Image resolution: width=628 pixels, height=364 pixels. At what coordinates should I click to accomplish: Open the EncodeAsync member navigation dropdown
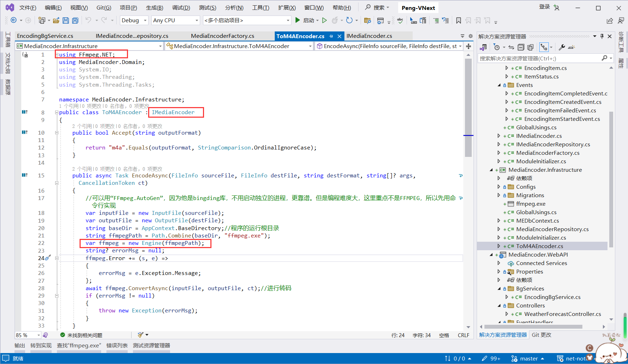[x=389, y=46]
